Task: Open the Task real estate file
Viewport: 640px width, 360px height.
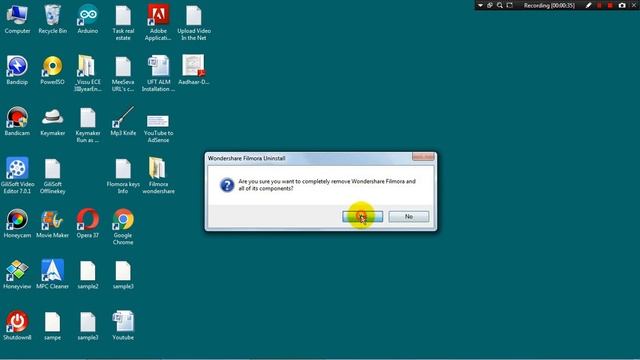Action: coord(123,23)
